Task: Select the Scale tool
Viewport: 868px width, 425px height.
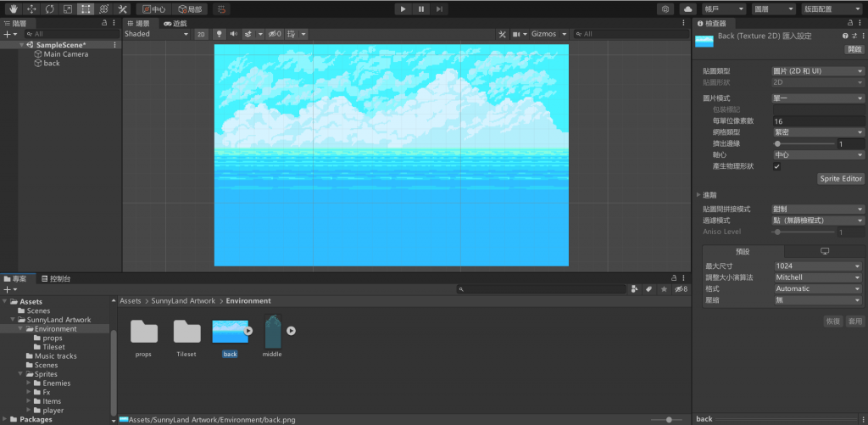Action: 68,8
